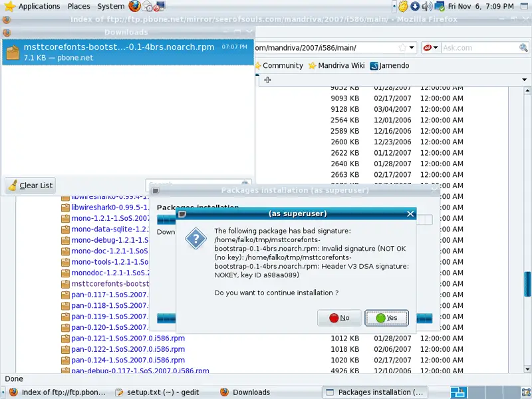The image size is (532, 399).
Task: Open the mono-data-sqlite package link
Action: pyautogui.click(x=110, y=229)
